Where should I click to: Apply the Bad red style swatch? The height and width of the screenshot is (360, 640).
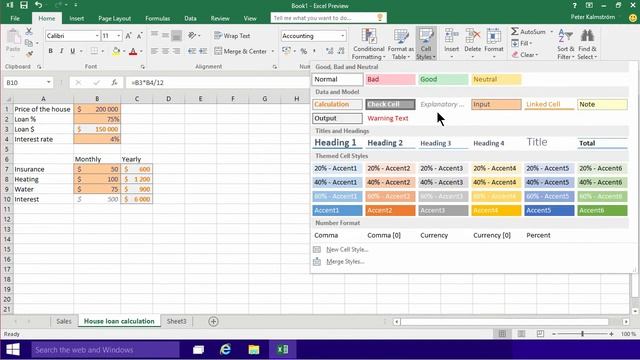[390, 79]
